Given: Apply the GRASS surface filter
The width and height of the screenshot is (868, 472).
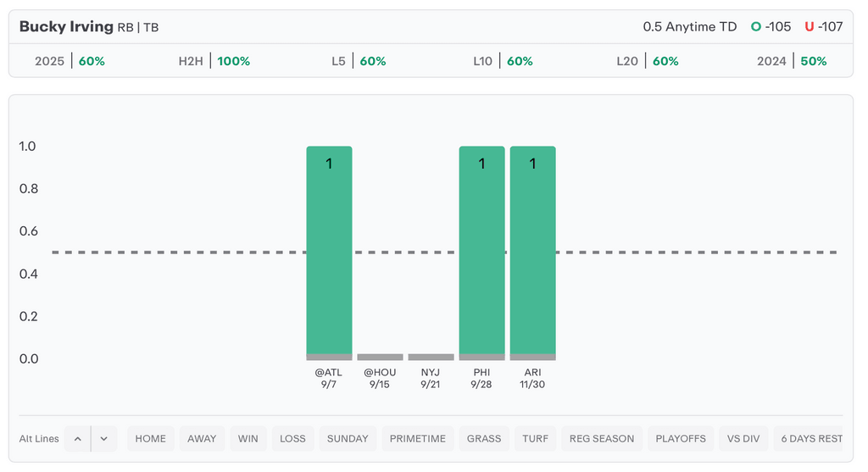Looking at the screenshot, I should tap(484, 438).
